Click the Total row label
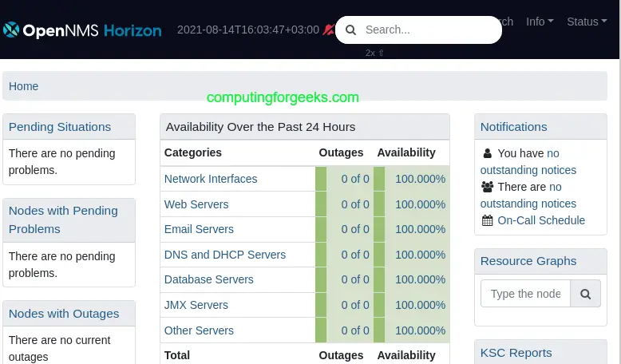Viewport: 621px width, 364px height. pos(177,355)
